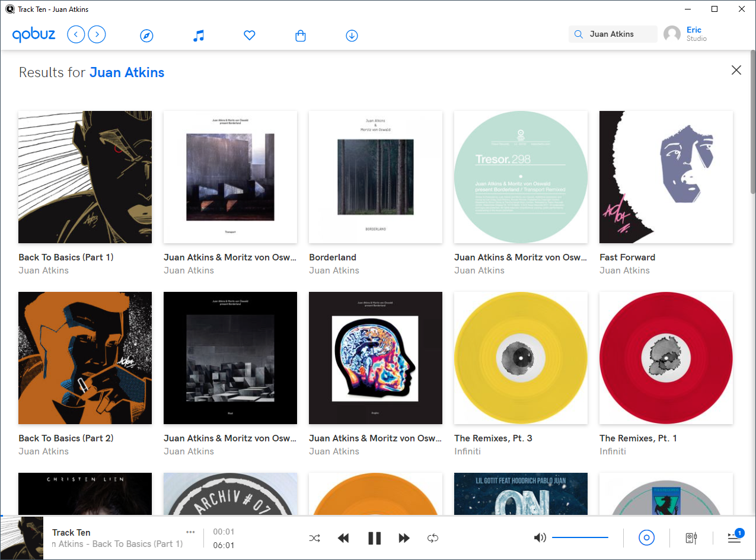Open the dark grey blocks album cover

point(230,358)
